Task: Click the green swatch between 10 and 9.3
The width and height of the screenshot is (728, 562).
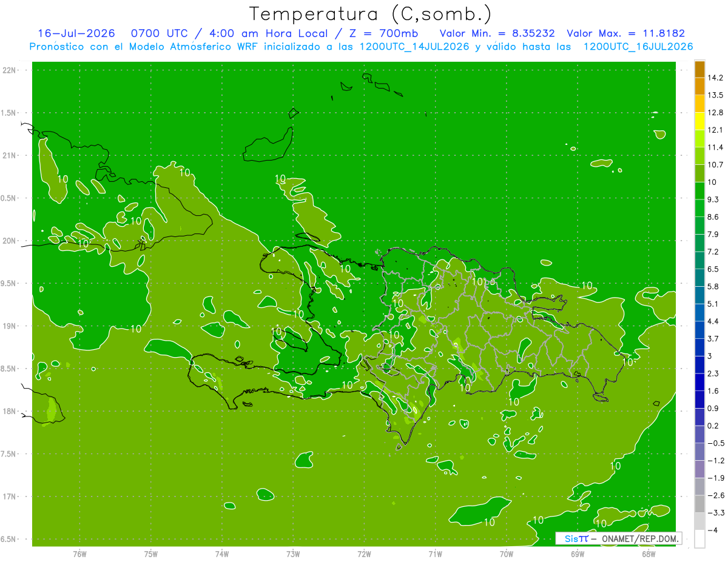Action: tap(699, 191)
